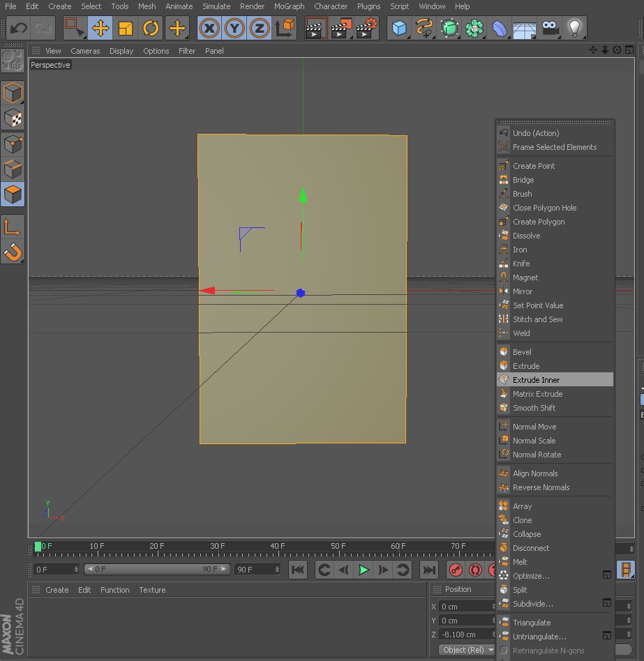Click the Render View clapperboard icon

[x=316, y=28]
